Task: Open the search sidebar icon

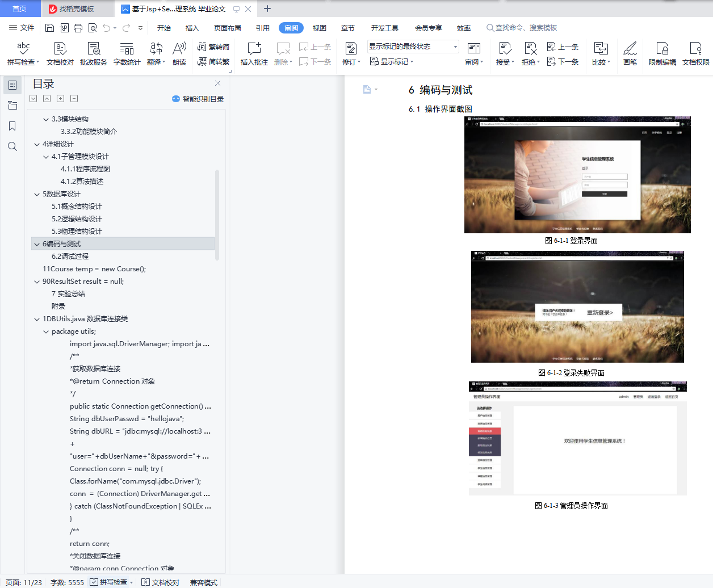Action: point(12,146)
